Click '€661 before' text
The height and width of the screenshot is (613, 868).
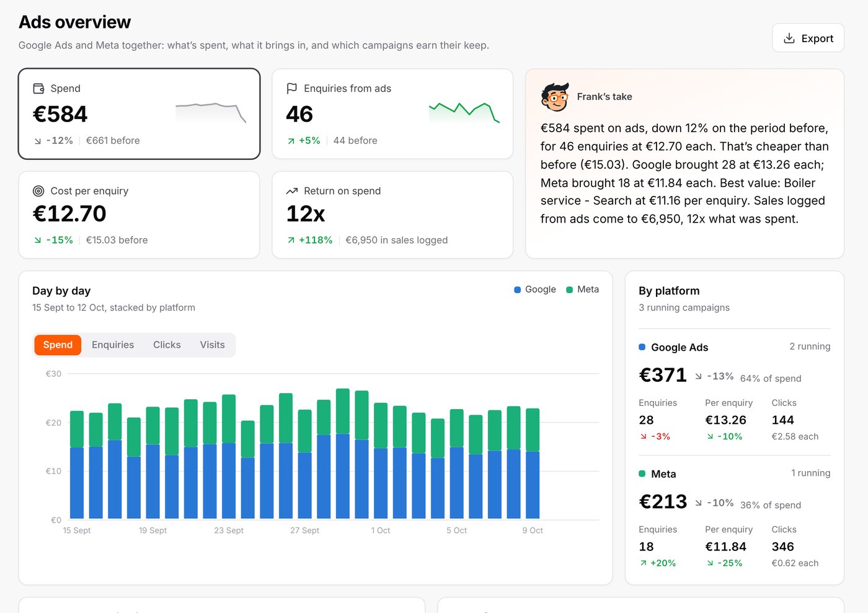(113, 141)
